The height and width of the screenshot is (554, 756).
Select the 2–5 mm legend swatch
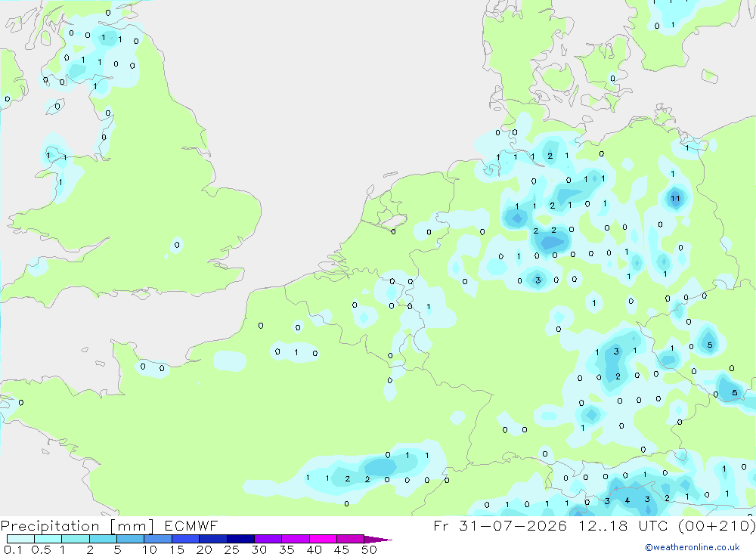[x=103, y=539]
